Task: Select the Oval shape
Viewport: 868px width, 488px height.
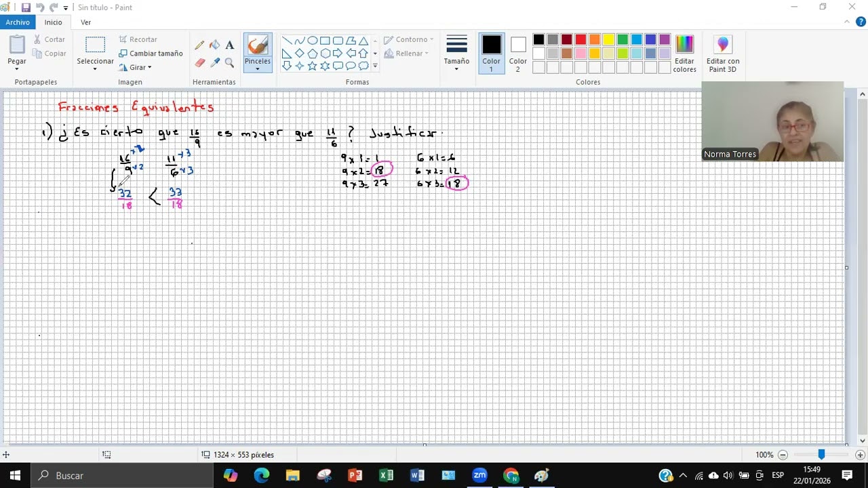Action: (312, 41)
